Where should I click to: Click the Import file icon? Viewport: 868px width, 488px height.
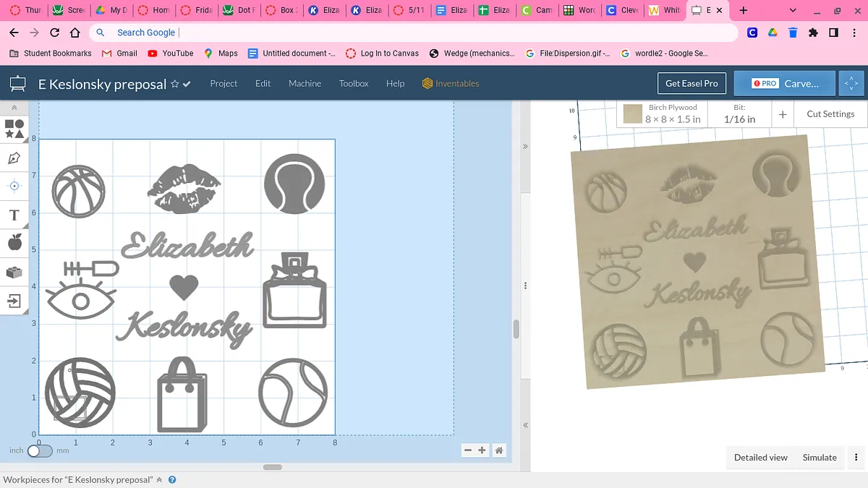tap(14, 301)
